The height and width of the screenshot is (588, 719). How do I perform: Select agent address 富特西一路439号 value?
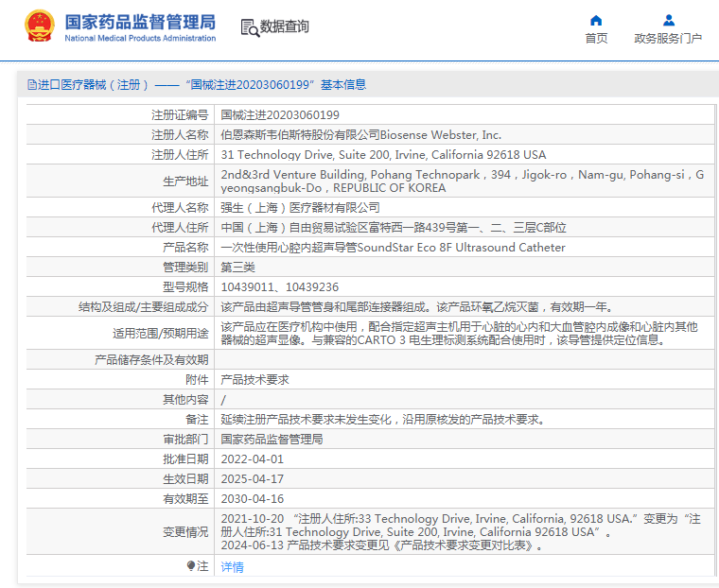394,228
